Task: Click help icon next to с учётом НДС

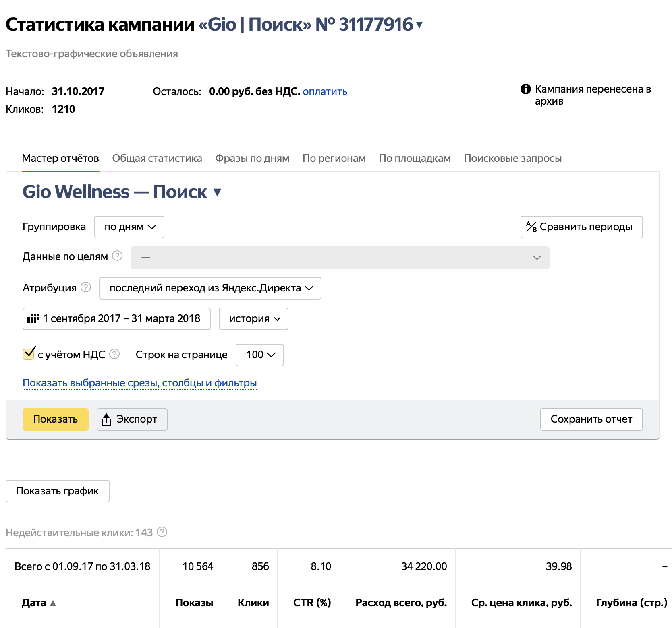Action: 114,354
